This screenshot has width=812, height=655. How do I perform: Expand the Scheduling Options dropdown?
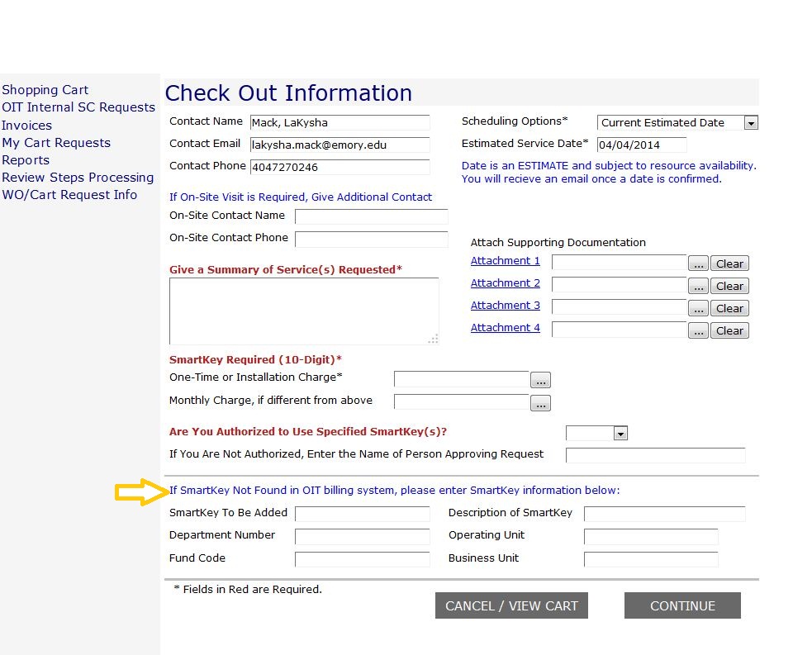(750, 123)
